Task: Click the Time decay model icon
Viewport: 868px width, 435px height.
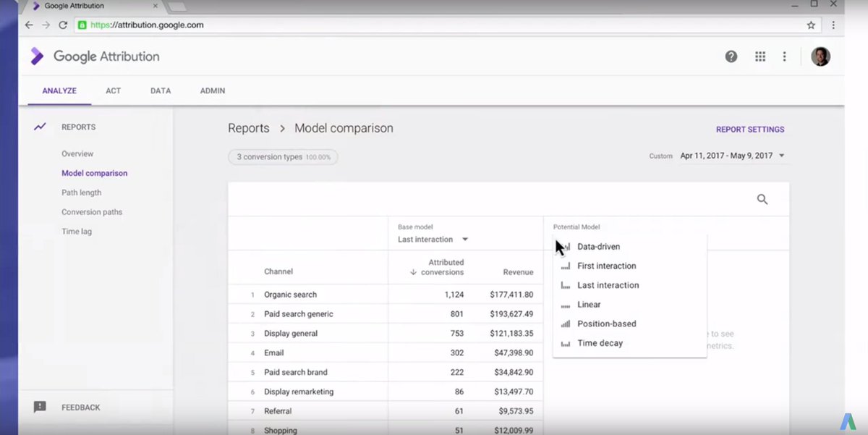Action: [566, 343]
